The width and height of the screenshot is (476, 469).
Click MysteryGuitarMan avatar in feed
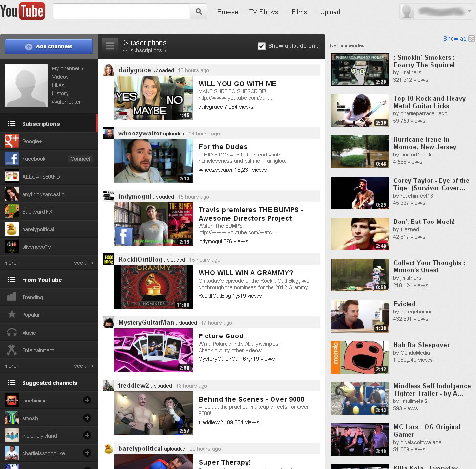pyautogui.click(x=109, y=322)
